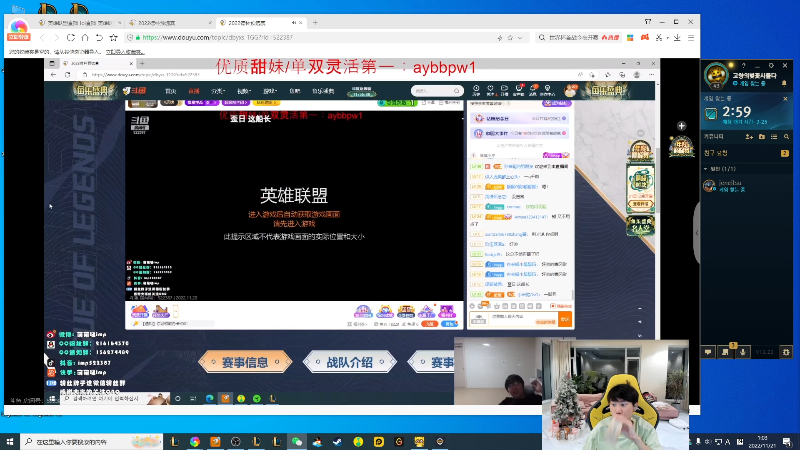The width and height of the screenshot is (800, 450).
Task: Open the outer browser home page
Action: (x=85, y=38)
